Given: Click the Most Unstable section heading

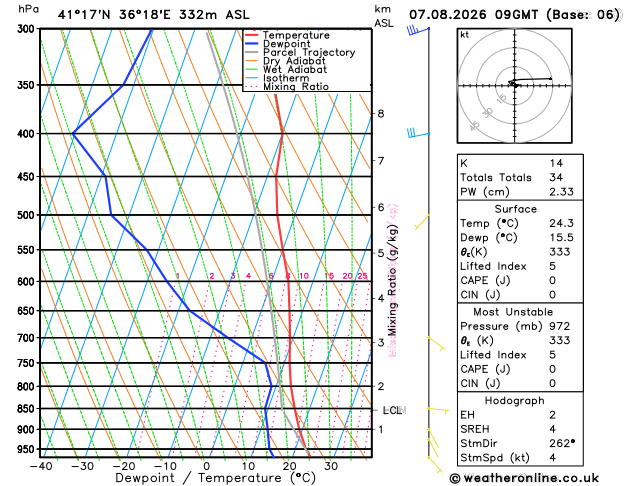Looking at the screenshot, I should (x=513, y=312).
